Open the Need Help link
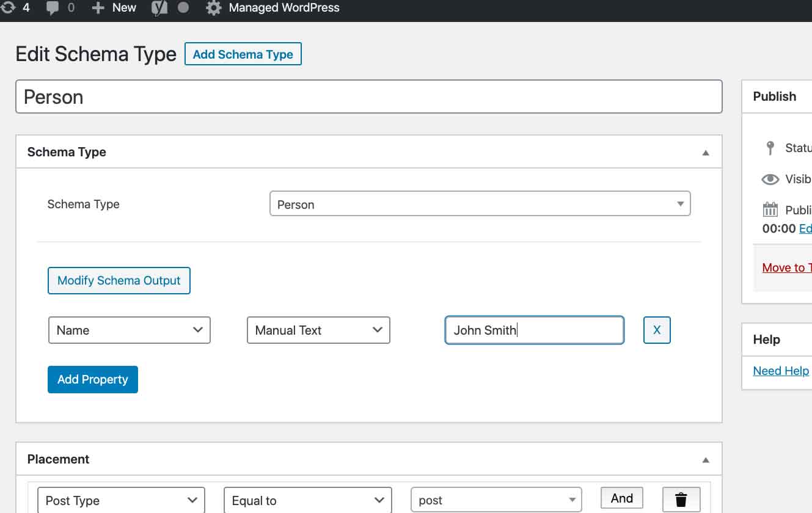This screenshot has height=513, width=812. (781, 371)
